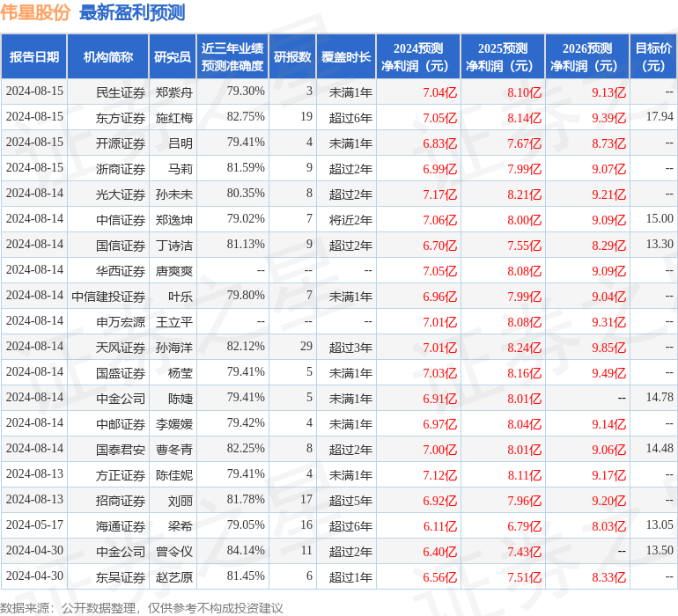Click target price 15.00

[660, 218]
